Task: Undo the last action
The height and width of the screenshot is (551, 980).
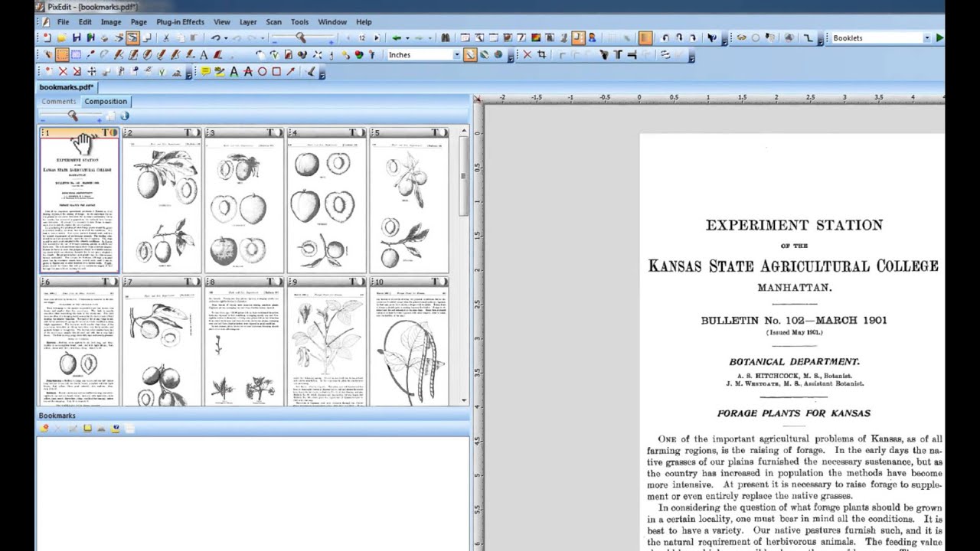Action: point(215,37)
